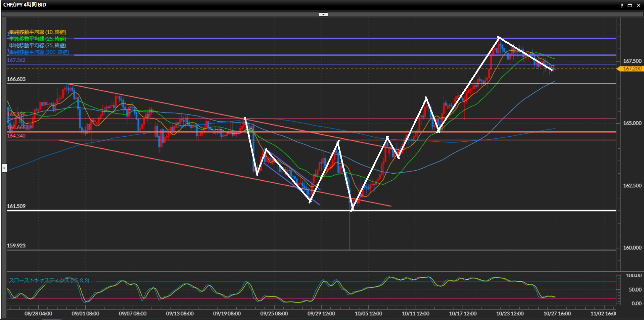Viewport: 644px width, 320px height.
Task: Click the 167.362 purple line label
Action: tap(16, 60)
